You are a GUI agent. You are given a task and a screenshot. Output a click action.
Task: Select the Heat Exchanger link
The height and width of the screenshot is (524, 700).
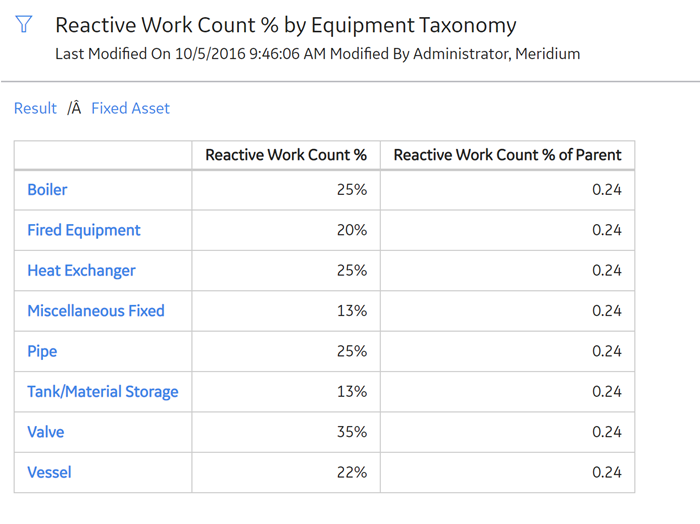tap(81, 270)
